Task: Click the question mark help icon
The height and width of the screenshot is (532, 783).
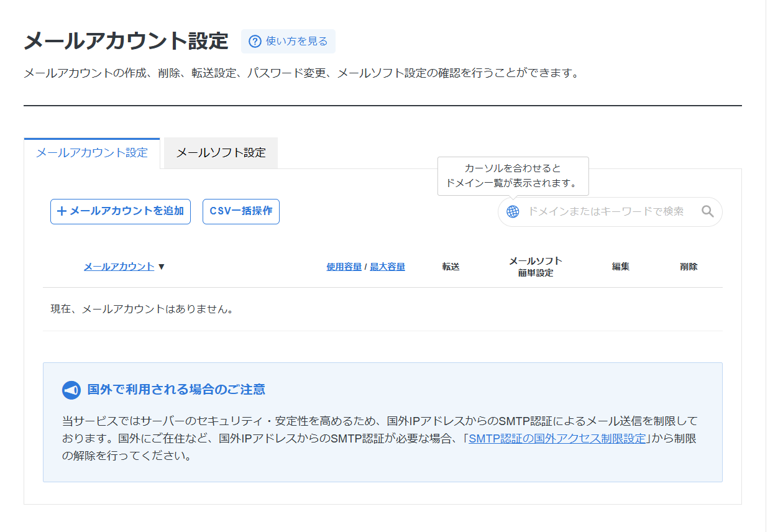Action: [255, 42]
